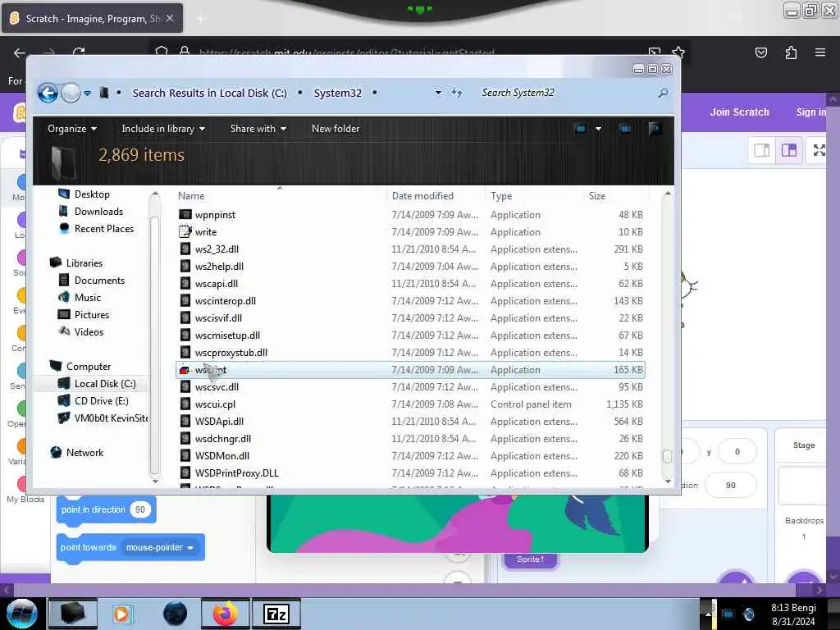This screenshot has width=840, height=630.
Task: Select the wpnpinst file icon
Action: click(x=185, y=214)
